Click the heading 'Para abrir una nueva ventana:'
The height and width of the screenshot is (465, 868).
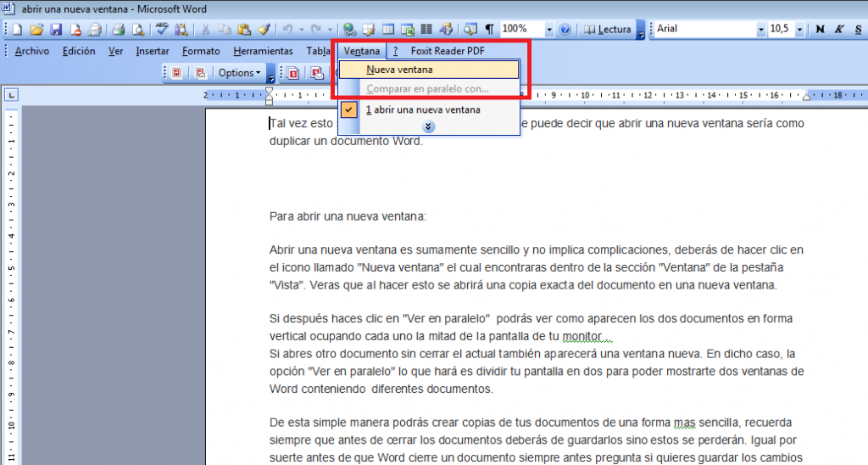click(x=348, y=216)
